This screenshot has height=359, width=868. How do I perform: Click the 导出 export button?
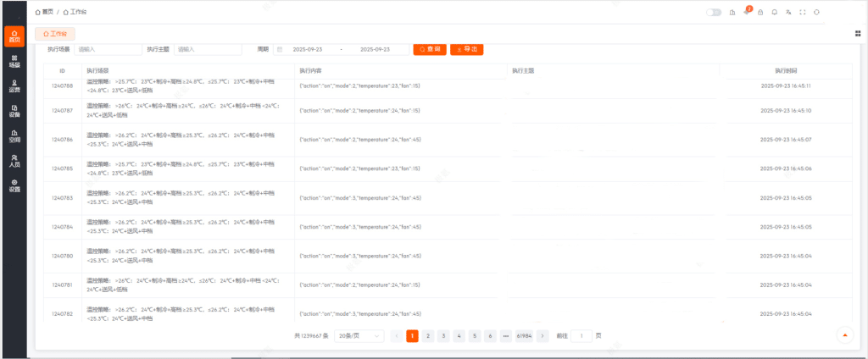pyautogui.click(x=467, y=49)
